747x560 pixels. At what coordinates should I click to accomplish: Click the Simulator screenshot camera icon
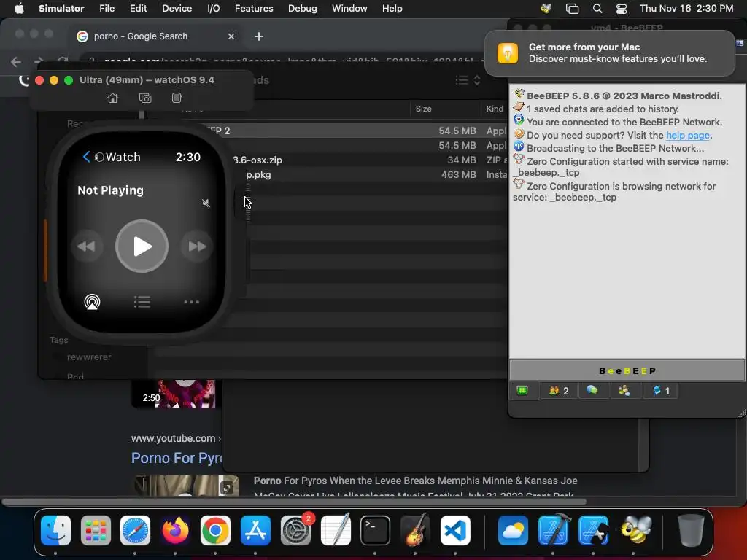point(145,98)
